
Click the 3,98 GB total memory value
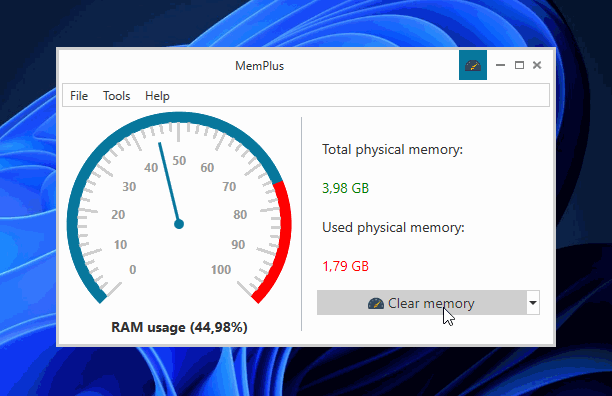[x=345, y=188]
